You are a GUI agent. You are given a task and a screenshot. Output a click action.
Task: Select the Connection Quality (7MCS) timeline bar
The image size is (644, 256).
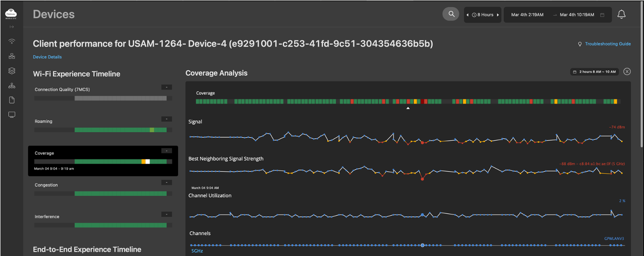(x=103, y=98)
